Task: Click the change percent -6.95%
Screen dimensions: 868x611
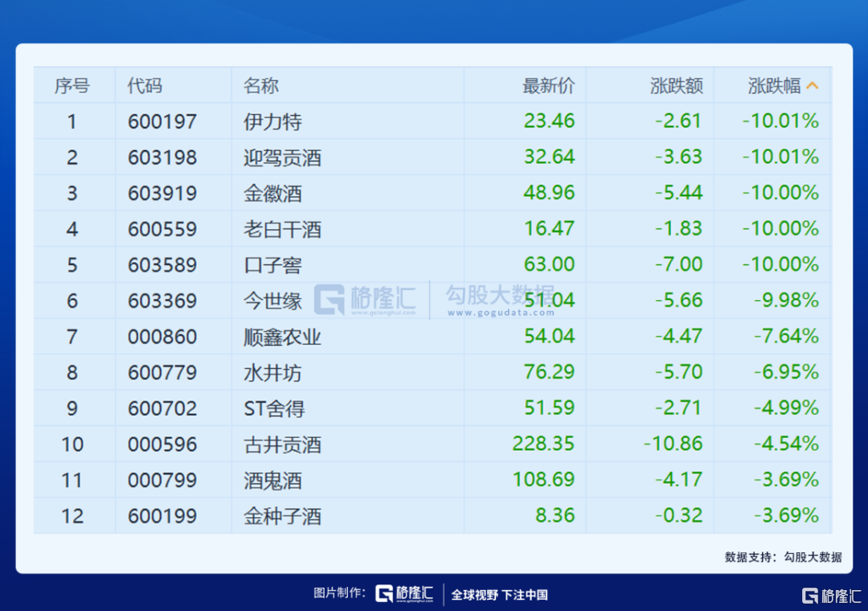Action: (x=786, y=371)
